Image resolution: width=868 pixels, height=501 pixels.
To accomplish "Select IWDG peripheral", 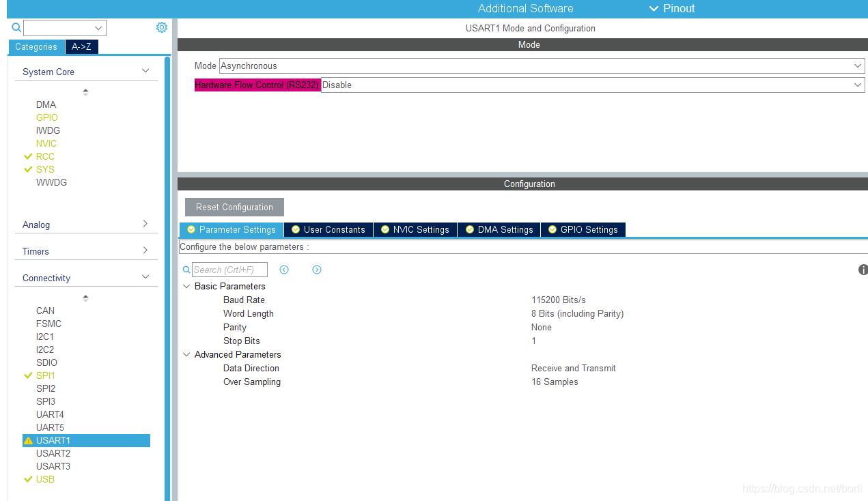I will pos(48,130).
